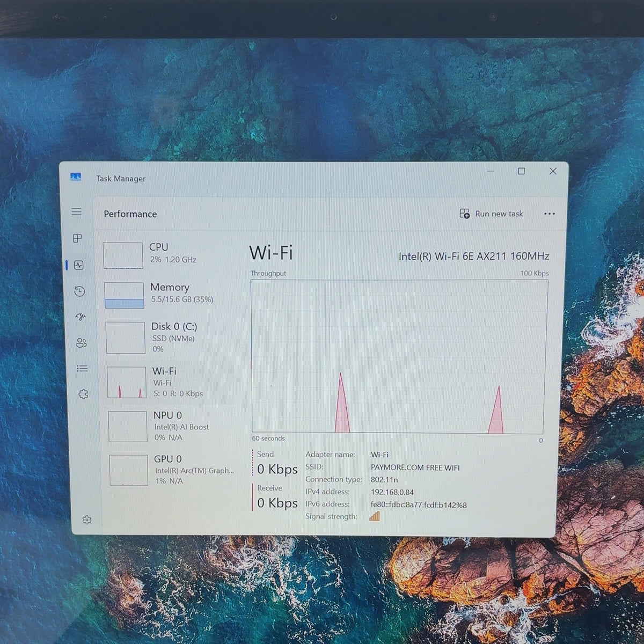Open App history page icon
Viewport: 644px width, 644px height.
click(x=79, y=291)
